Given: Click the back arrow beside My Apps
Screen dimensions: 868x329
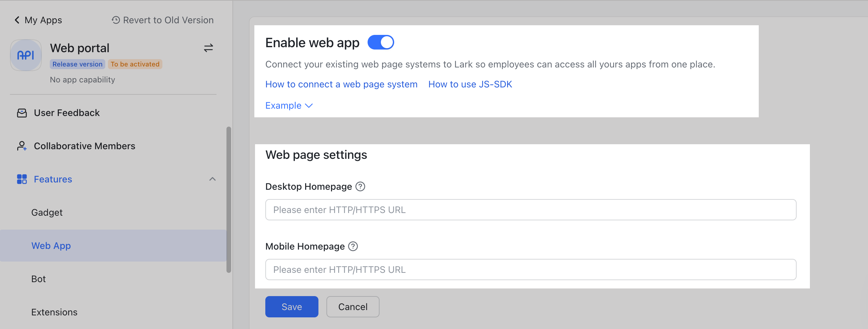Looking at the screenshot, I should pyautogui.click(x=17, y=20).
